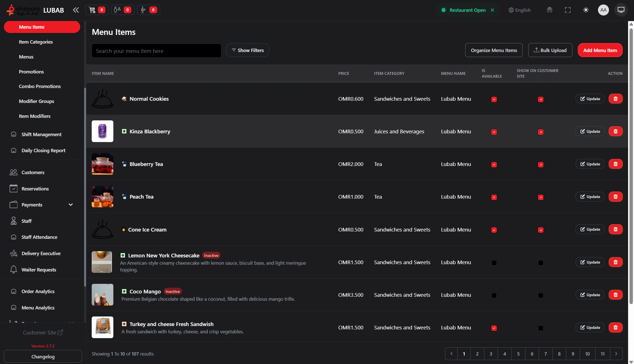
Task: Go to Modifier Groups menu entry
Action: coord(36,101)
